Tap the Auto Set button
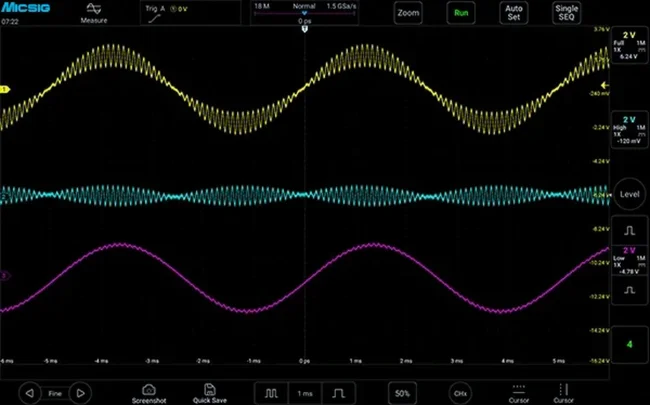 [514, 13]
